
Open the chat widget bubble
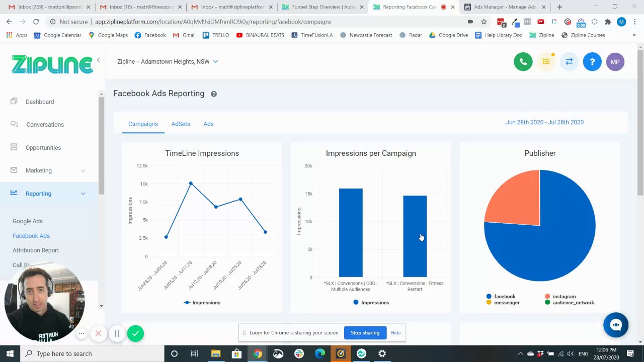point(616,325)
